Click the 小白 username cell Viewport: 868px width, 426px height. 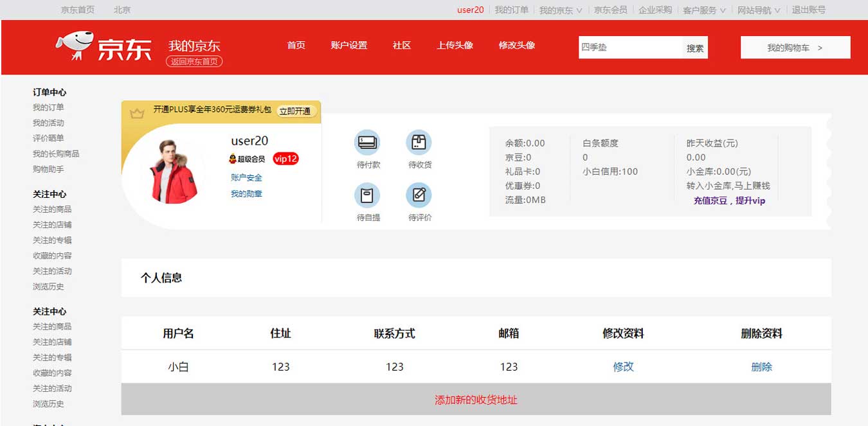[x=178, y=367]
